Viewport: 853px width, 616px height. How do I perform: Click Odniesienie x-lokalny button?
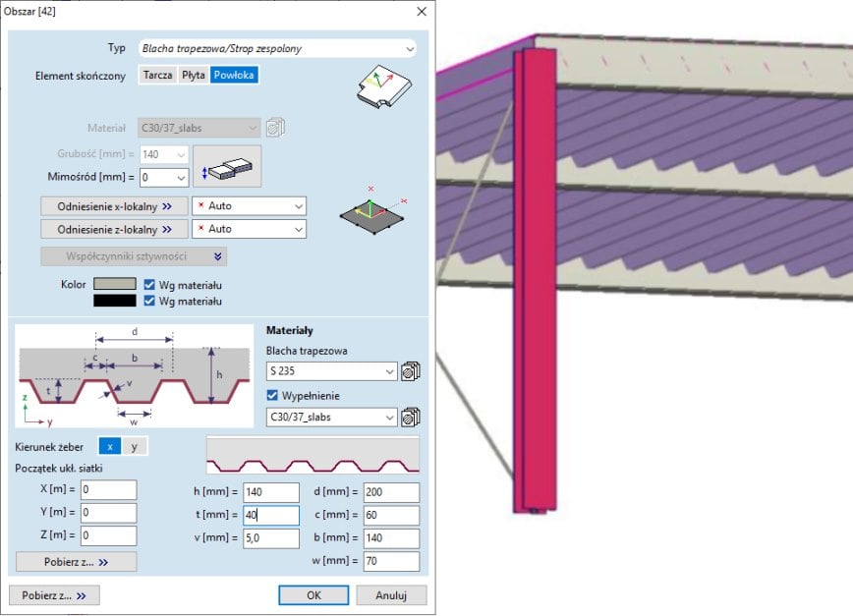[x=114, y=206]
